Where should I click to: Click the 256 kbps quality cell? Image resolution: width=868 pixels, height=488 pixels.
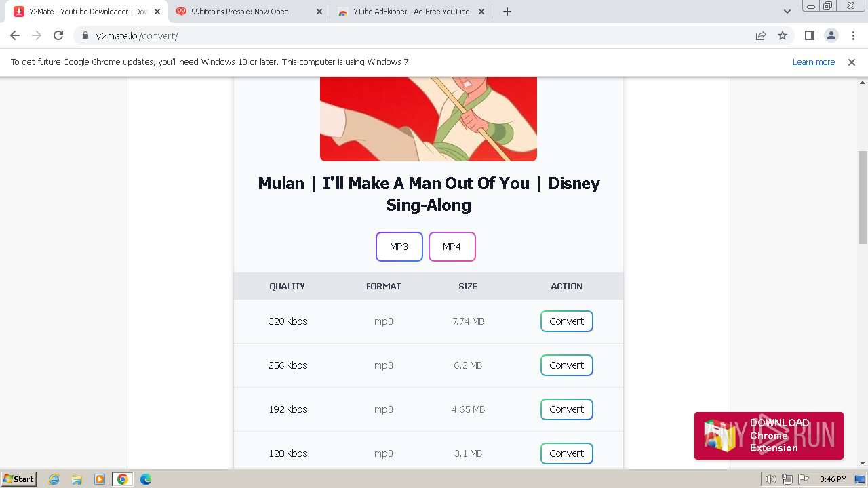[288, 365]
